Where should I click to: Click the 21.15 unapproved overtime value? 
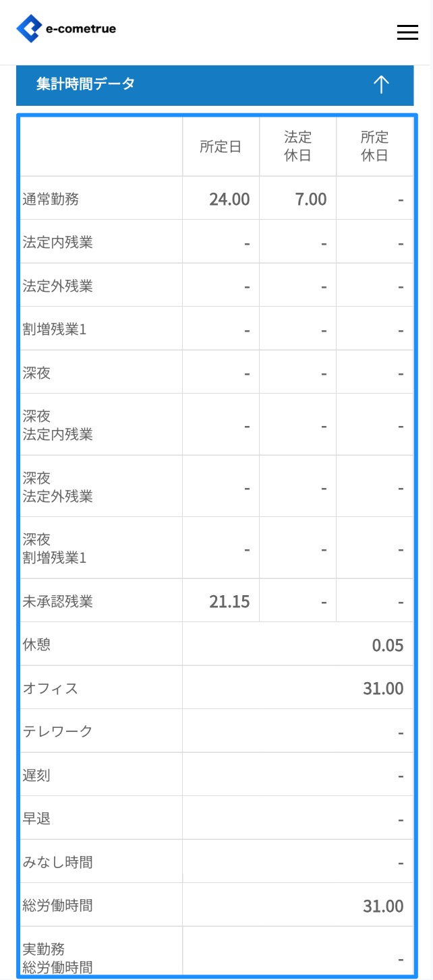[229, 602]
